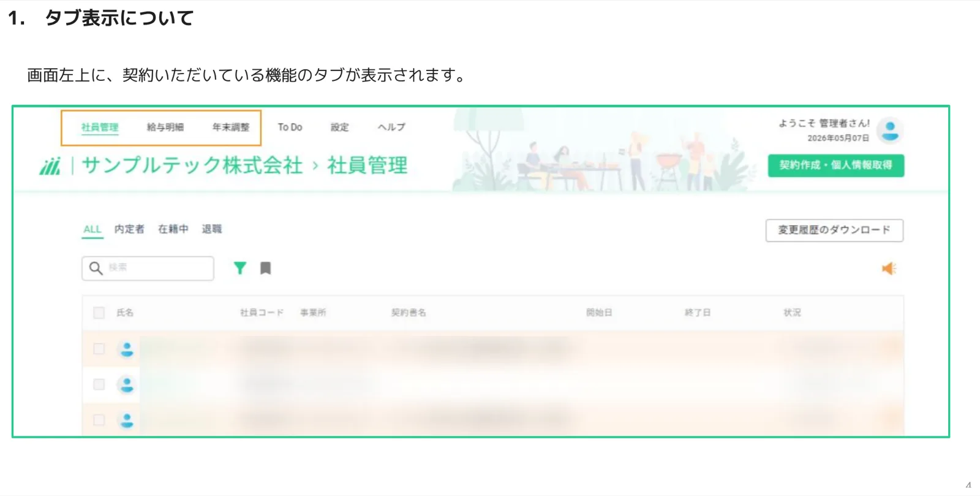Click the 社員コード column header
The width and height of the screenshot is (980, 496).
[262, 313]
